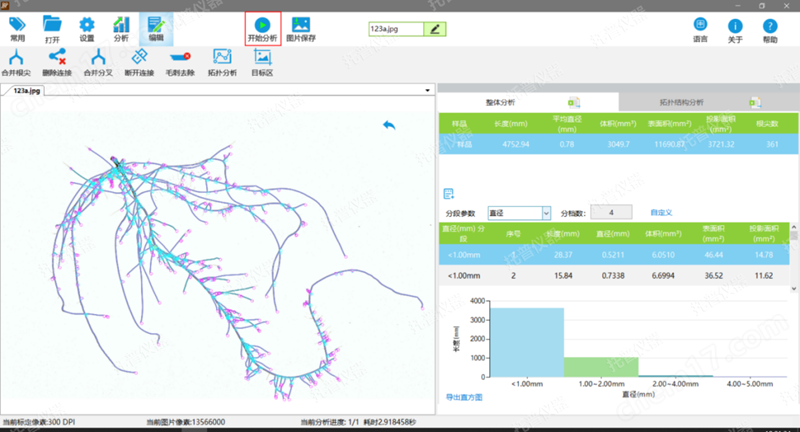Open the 编辑 (Edit) ribbon tab
The width and height of the screenshot is (800, 432).
(x=155, y=27)
